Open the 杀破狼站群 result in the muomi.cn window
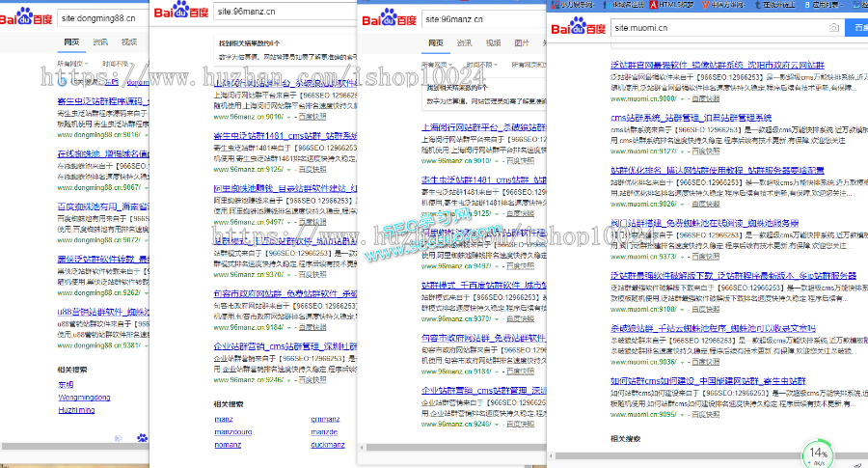 click(713, 328)
